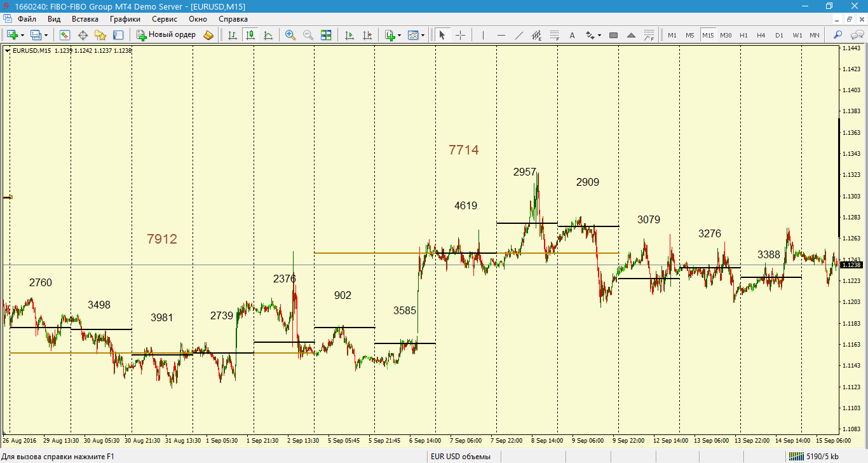Open the search magnifier icon
This screenshot has width=868, height=463.
point(838,35)
